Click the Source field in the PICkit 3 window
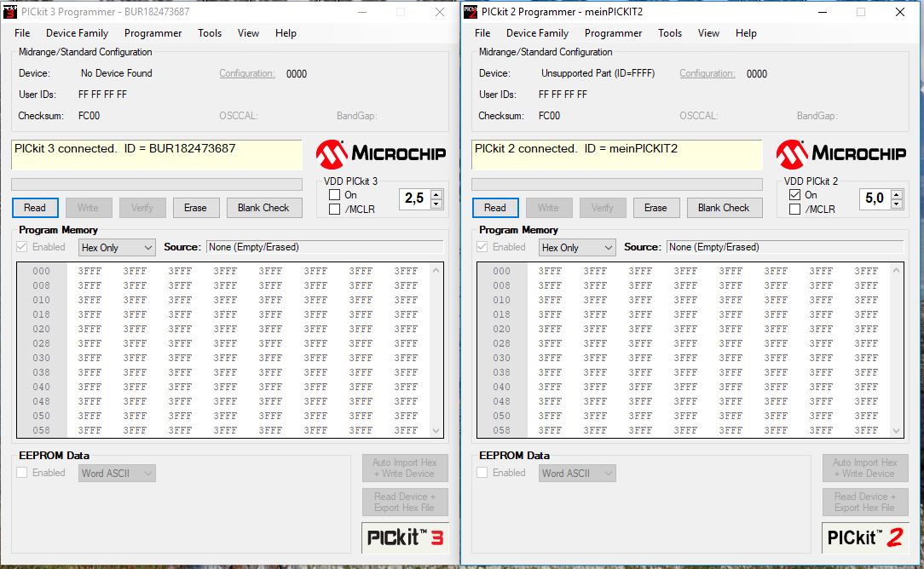This screenshot has width=924, height=569. [x=325, y=247]
